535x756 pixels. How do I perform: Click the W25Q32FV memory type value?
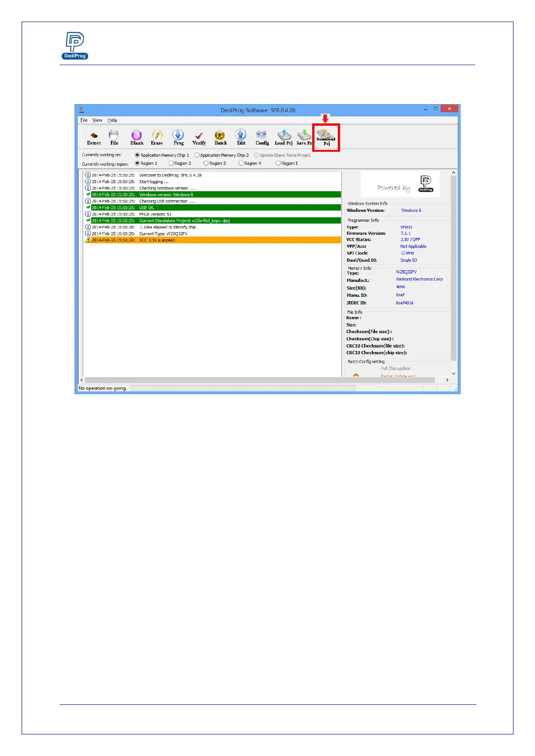pyautogui.click(x=406, y=272)
